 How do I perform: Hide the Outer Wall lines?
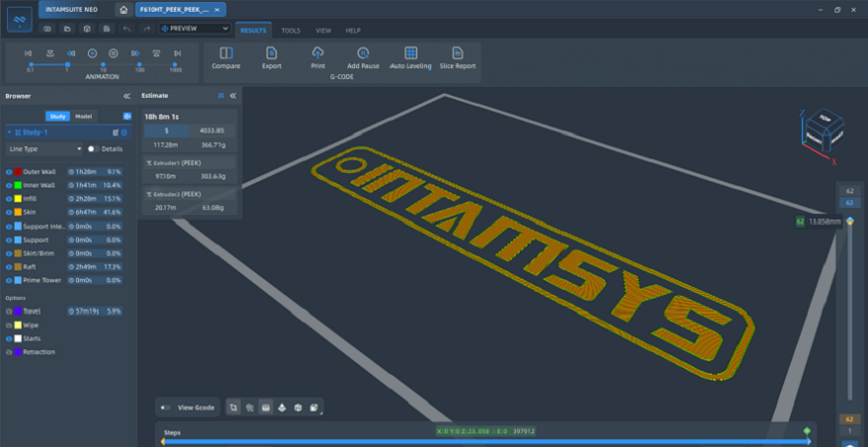click(x=9, y=172)
